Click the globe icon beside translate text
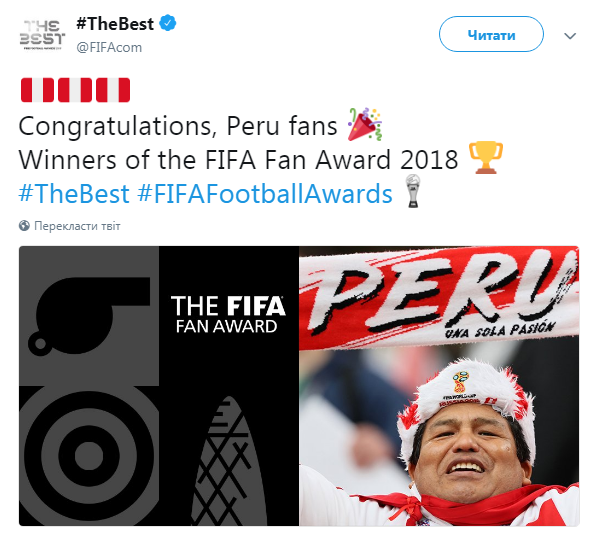This screenshot has height=537, width=603. (x=24, y=226)
